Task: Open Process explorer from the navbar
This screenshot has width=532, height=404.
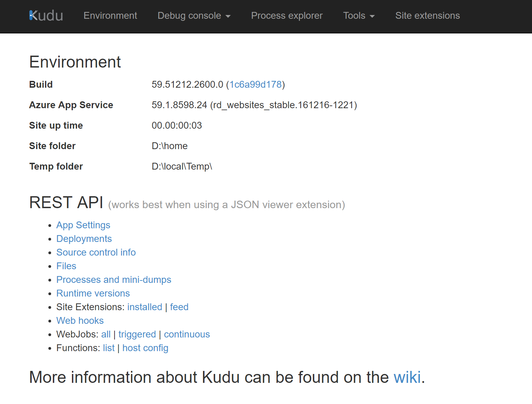Action: point(287,16)
